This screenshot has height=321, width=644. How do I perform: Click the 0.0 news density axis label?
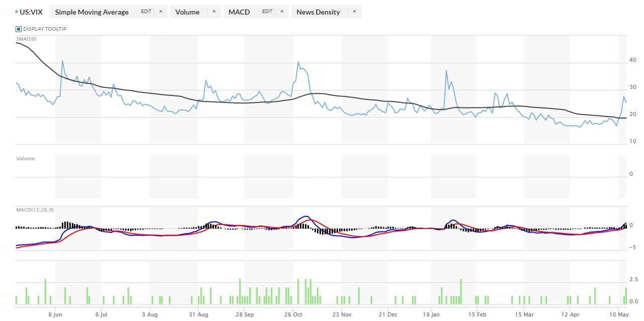[x=633, y=302]
